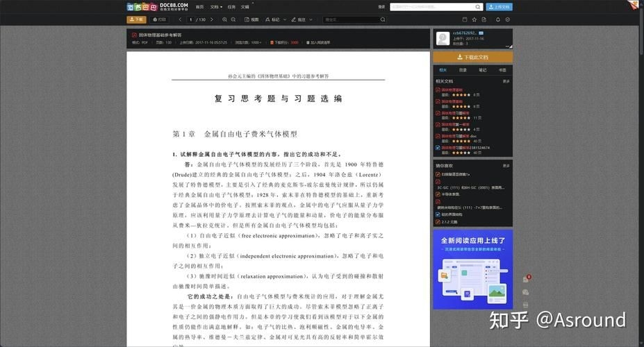
Task: Expand the 标记 dropdown arrow
Action: point(285,19)
